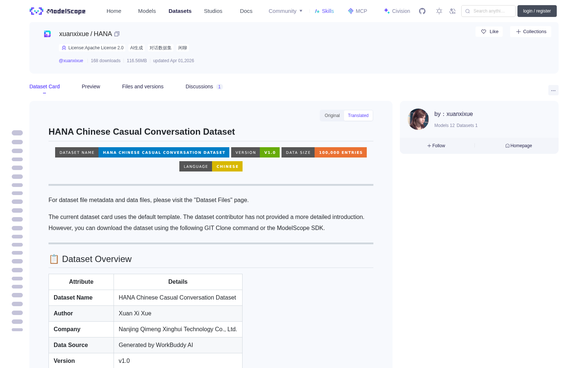
Task: Open the Discussions tab
Action: point(204,86)
